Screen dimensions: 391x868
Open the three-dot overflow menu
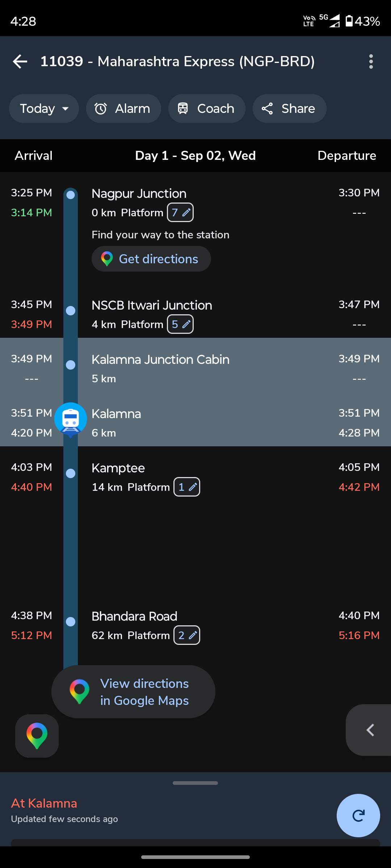pyautogui.click(x=371, y=61)
